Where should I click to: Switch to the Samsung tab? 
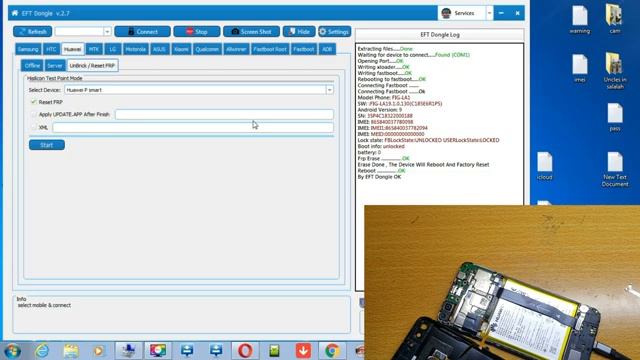click(x=28, y=49)
